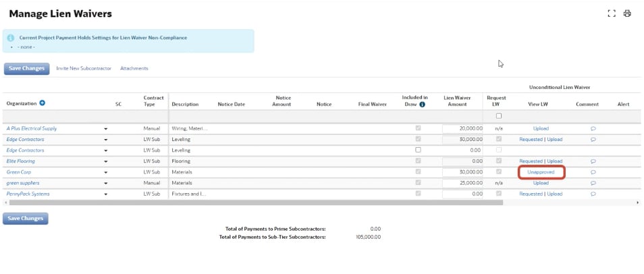Image resolution: width=644 pixels, height=274 pixels.
Task: Open comment bubble for A Plus Electrical Supply
Action: point(593,128)
